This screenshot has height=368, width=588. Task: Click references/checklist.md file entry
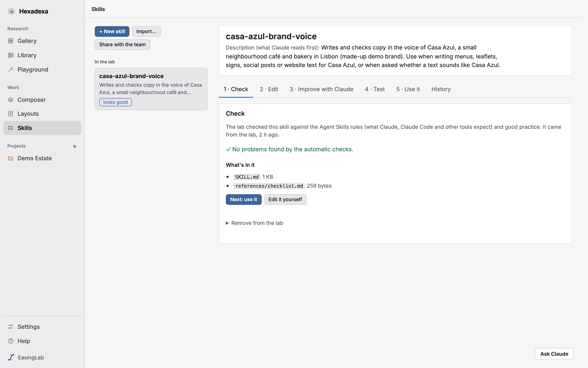(269, 186)
